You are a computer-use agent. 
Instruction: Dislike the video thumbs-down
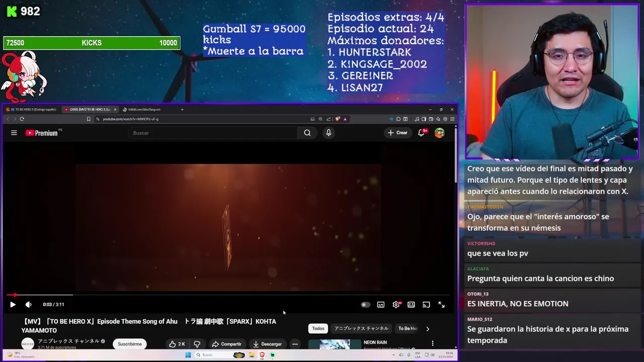[197, 344]
